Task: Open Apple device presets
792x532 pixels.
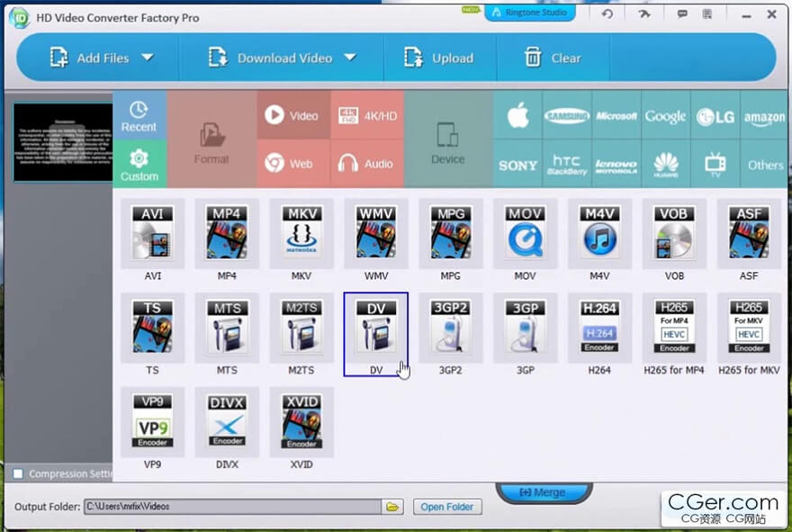Action: point(517,116)
